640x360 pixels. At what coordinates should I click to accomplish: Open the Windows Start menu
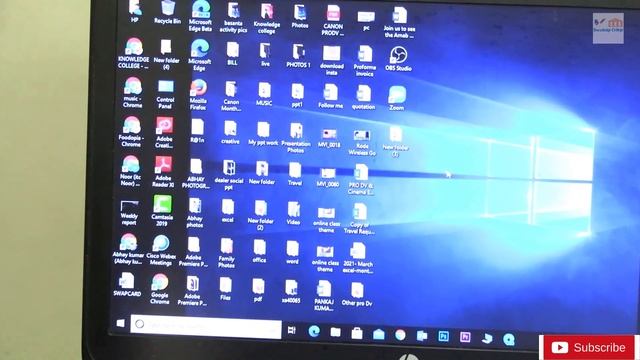(120, 323)
